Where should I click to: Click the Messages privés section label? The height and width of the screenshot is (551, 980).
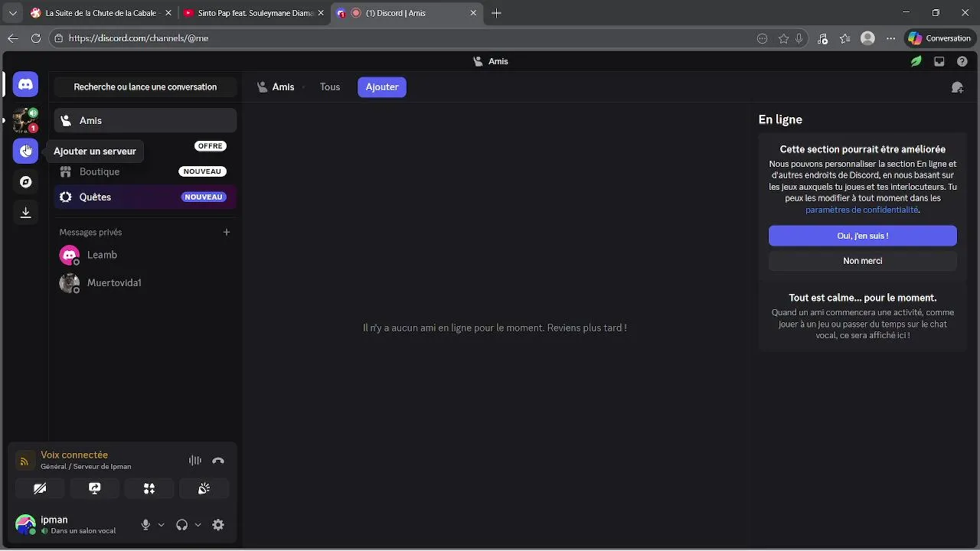(90, 232)
